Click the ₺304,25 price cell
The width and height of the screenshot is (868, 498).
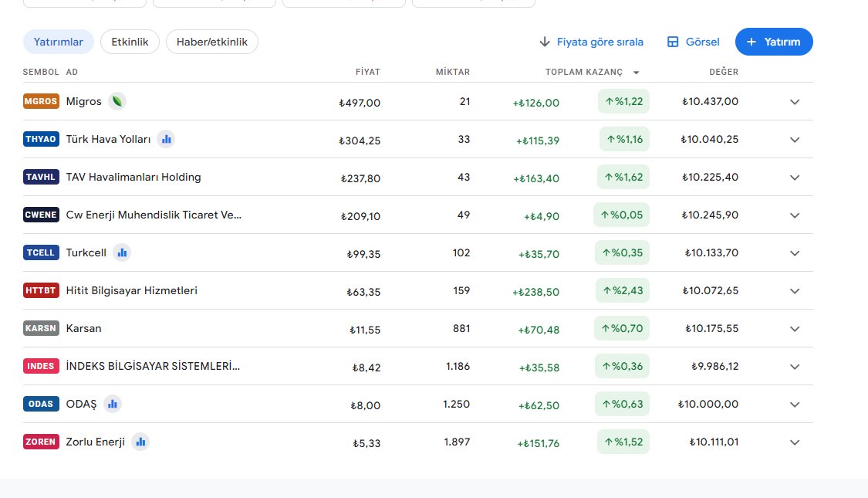click(x=360, y=141)
